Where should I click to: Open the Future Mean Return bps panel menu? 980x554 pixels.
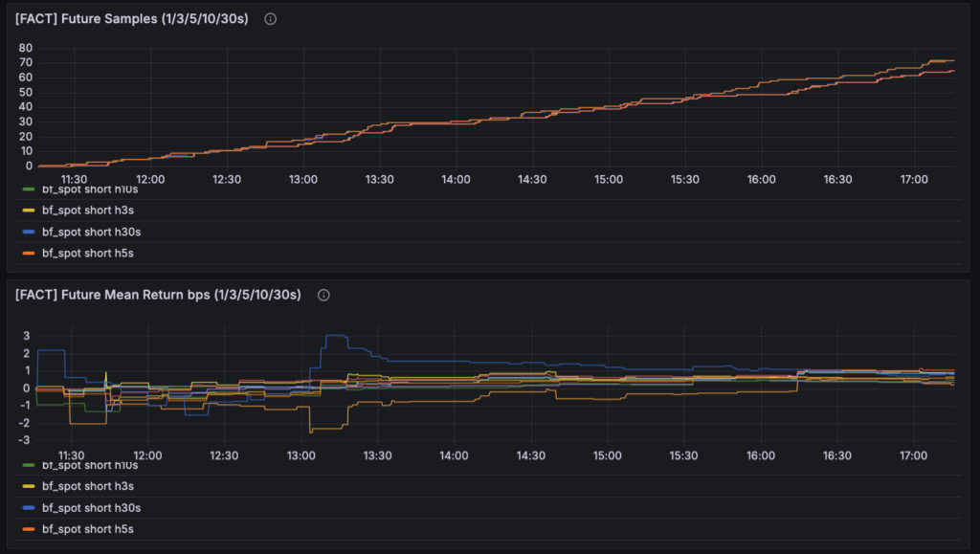click(158, 296)
